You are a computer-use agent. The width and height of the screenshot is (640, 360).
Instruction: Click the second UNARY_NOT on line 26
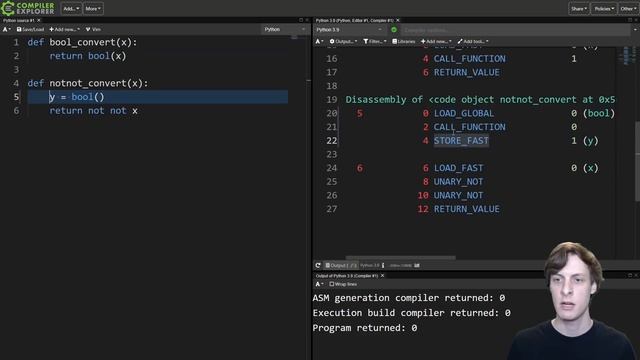pyautogui.click(x=458, y=196)
